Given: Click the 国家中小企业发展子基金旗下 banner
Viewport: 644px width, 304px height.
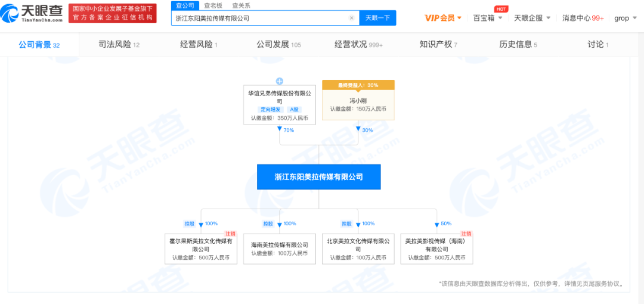Looking at the screenshot, I should (x=113, y=14).
